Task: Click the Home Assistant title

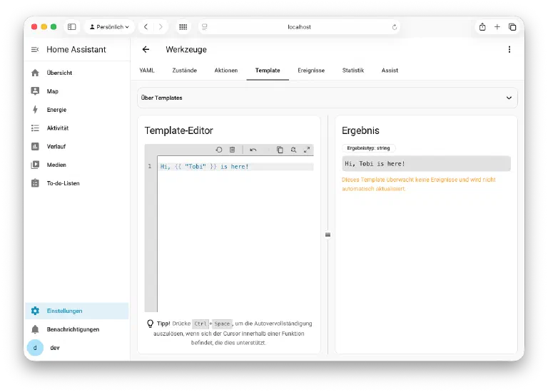Action: tap(76, 50)
